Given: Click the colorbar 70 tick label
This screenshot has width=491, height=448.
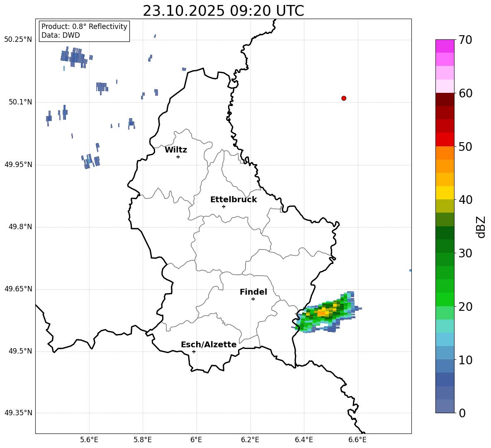Looking at the screenshot, I should tap(465, 40).
